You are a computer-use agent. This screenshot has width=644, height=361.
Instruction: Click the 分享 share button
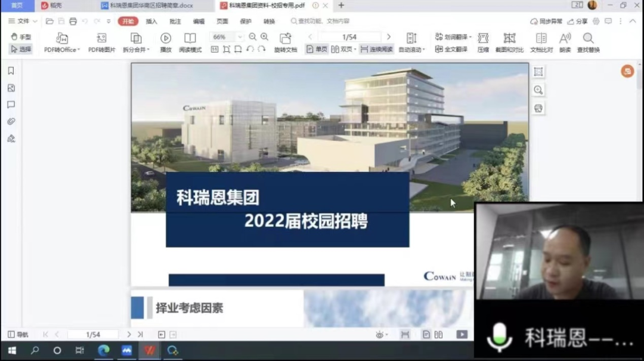pyautogui.click(x=578, y=21)
